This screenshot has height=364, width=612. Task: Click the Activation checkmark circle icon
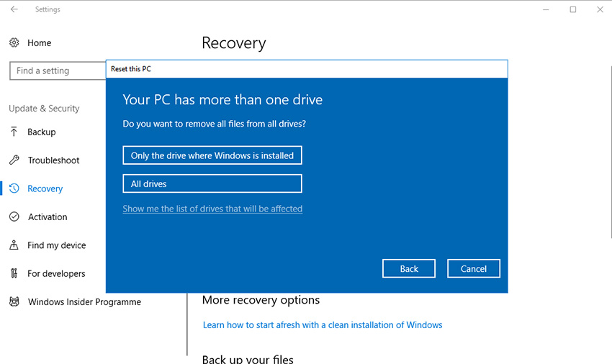pyautogui.click(x=14, y=217)
